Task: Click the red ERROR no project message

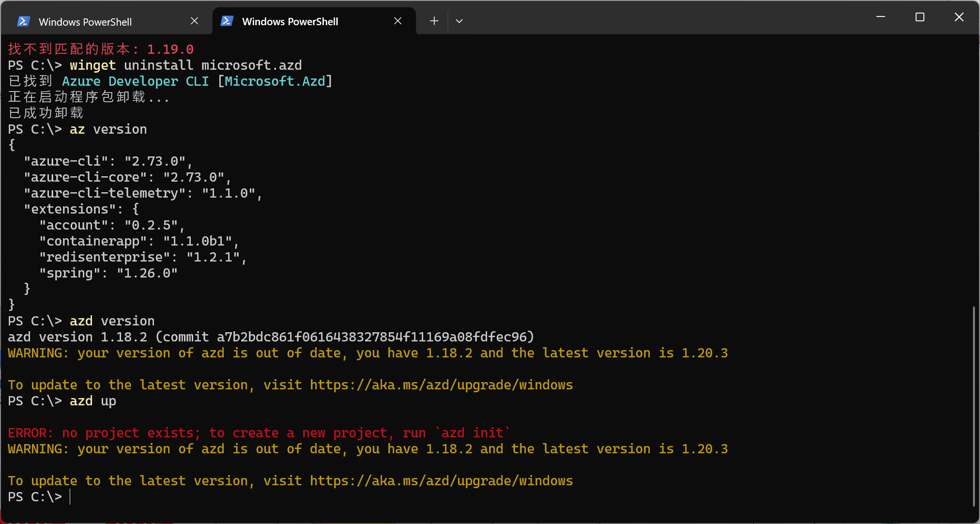Action: pos(259,433)
